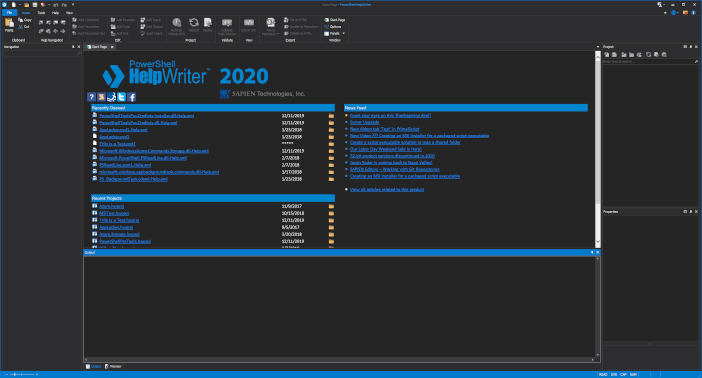Click the orange RSS feed icon under the logo
This screenshot has height=378, width=702.
pyautogui.click(x=102, y=97)
